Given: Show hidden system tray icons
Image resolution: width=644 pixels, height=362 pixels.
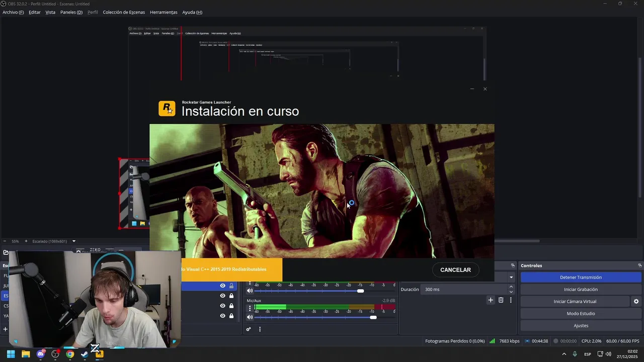Looking at the screenshot, I should click(x=563, y=354).
